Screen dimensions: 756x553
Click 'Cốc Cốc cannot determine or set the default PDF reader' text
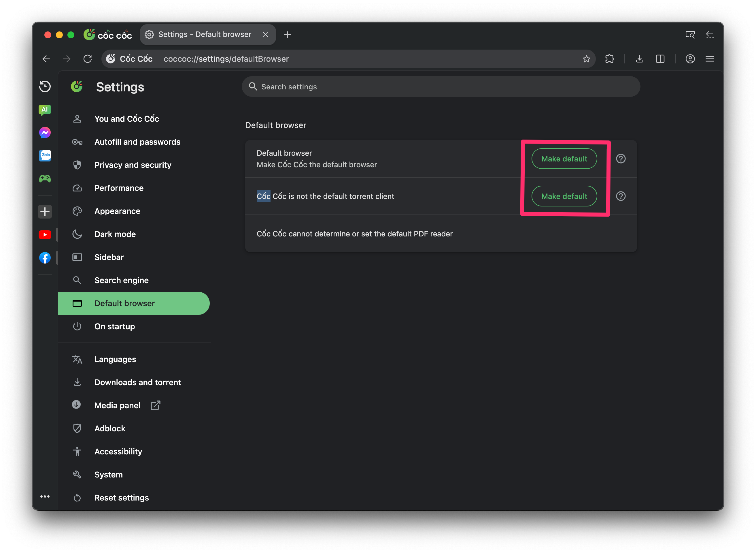(x=355, y=234)
